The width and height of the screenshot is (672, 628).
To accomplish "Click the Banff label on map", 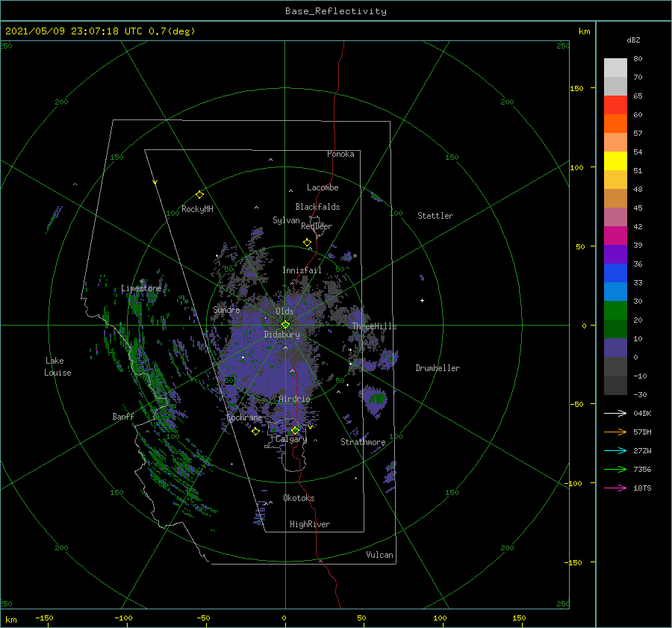I will point(123,416).
